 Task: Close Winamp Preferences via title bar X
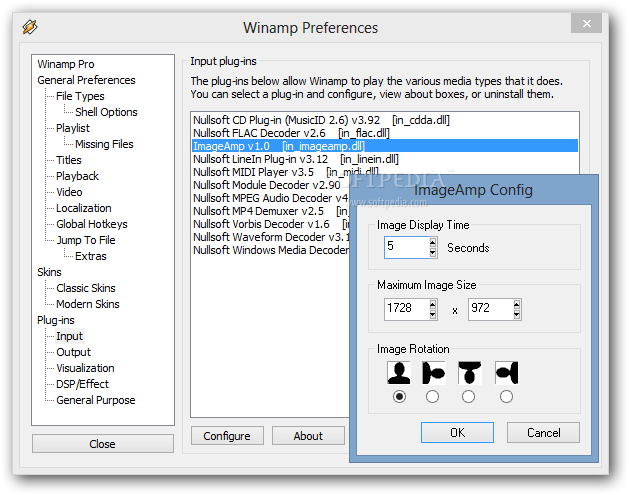click(586, 23)
